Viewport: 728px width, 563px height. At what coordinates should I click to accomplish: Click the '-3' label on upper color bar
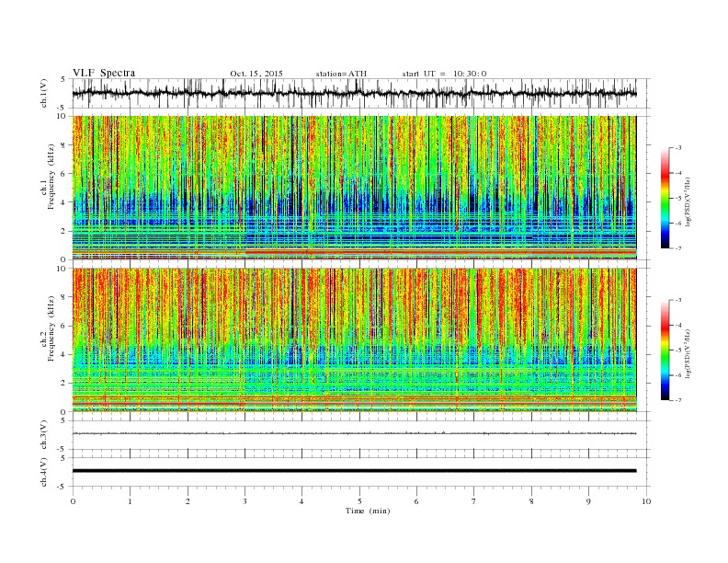678,148
